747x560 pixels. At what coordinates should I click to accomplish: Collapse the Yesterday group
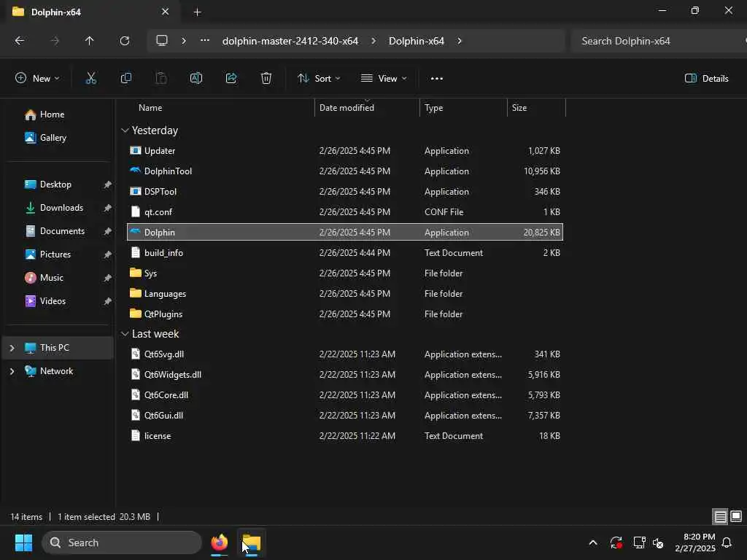point(125,131)
